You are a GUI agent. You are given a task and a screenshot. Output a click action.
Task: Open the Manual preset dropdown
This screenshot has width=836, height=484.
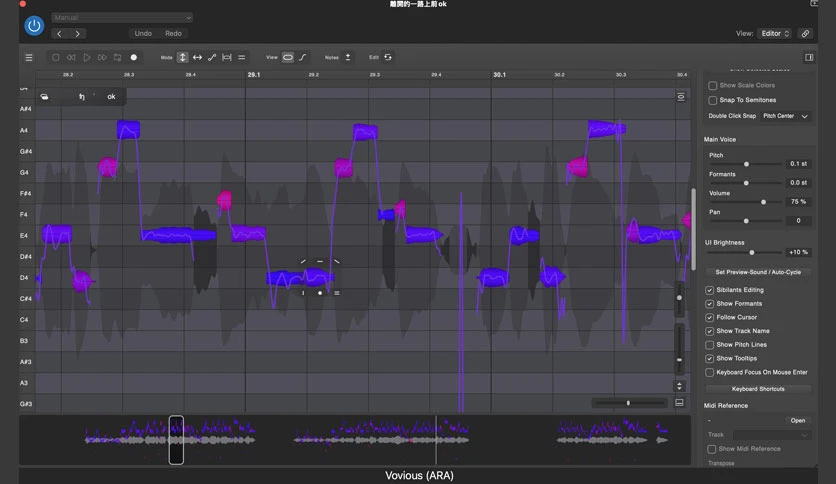122,18
